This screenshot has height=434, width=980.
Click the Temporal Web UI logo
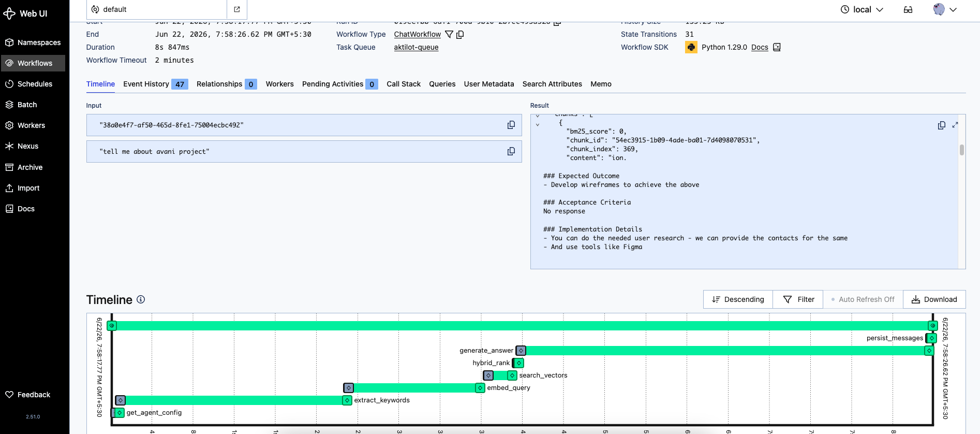tap(25, 13)
